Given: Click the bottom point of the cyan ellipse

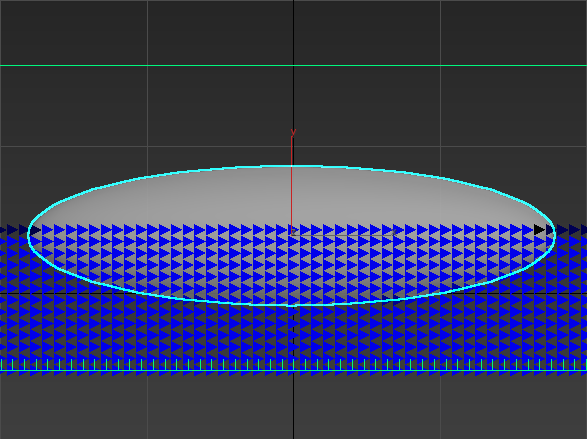Looking at the screenshot, I should point(292,305).
